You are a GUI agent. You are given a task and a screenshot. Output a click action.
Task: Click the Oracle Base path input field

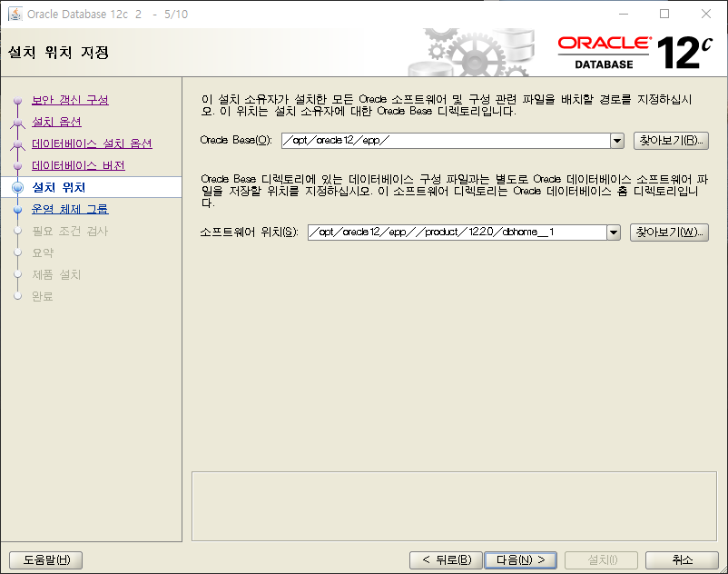point(446,140)
